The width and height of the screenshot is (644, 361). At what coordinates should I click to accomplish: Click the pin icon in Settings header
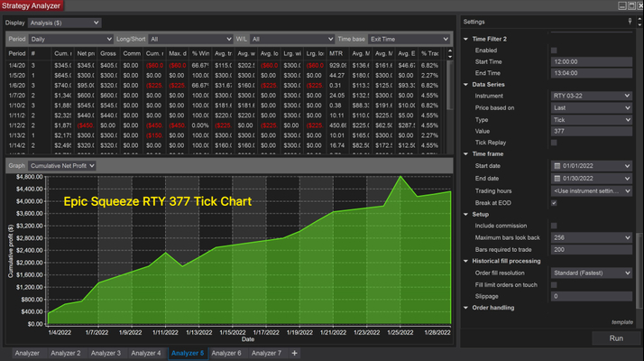(x=629, y=21)
